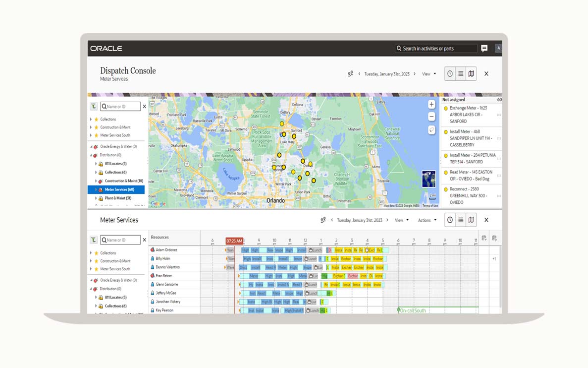The height and width of the screenshot is (368, 588).
Task: Switch Dispatch Console to map view
Action: (x=471, y=74)
